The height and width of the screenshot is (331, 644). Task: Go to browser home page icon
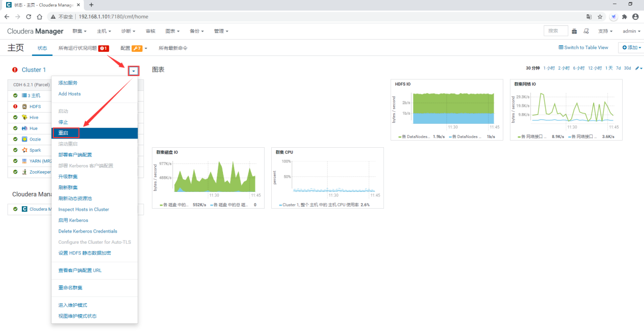click(x=40, y=17)
